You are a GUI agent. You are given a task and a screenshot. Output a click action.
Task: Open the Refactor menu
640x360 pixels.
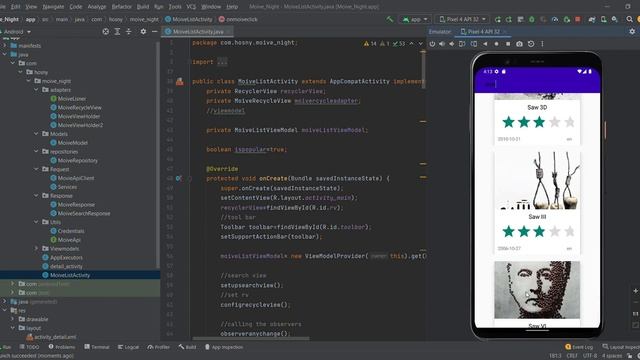(x=122, y=7)
